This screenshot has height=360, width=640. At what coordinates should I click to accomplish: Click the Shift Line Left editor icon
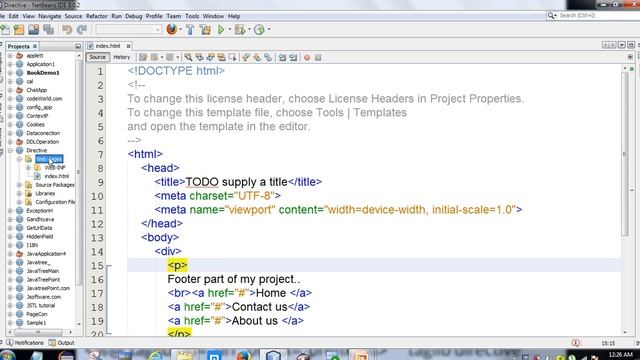click(x=282, y=57)
